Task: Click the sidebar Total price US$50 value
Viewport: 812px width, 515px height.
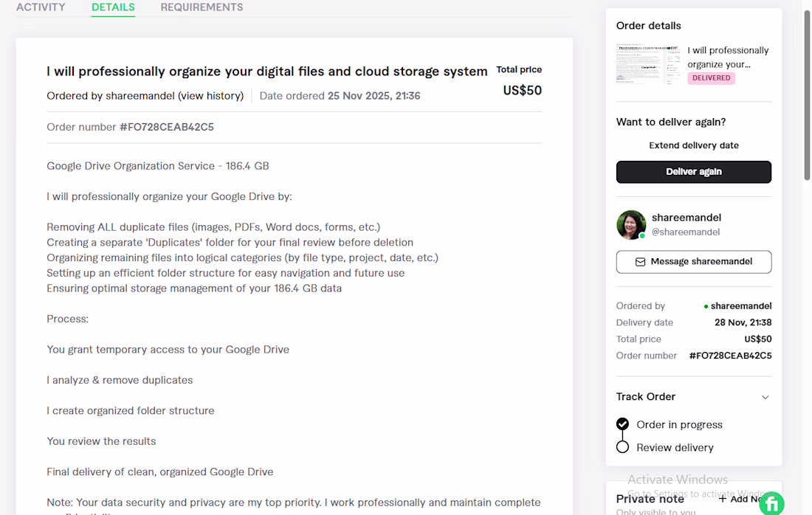Action: [x=757, y=339]
